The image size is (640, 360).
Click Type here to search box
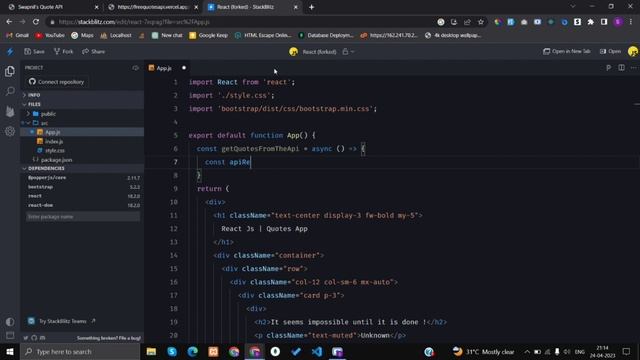pyautogui.click(x=80, y=351)
